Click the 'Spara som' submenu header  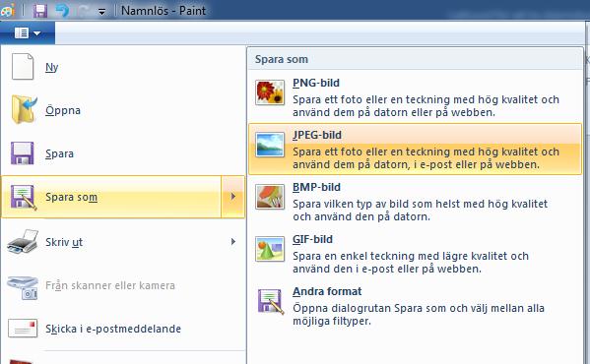pos(282,59)
